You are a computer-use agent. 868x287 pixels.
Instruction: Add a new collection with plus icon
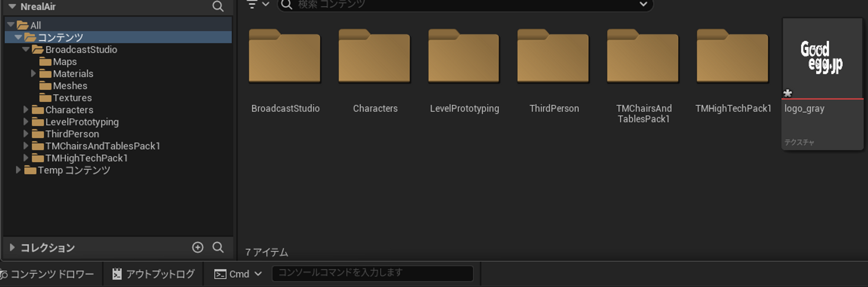[x=198, y=247]
